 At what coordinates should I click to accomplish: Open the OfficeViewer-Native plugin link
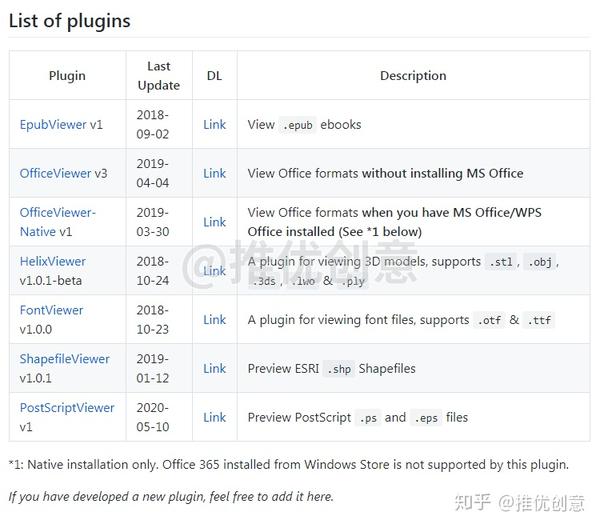[x=57, y=212]
